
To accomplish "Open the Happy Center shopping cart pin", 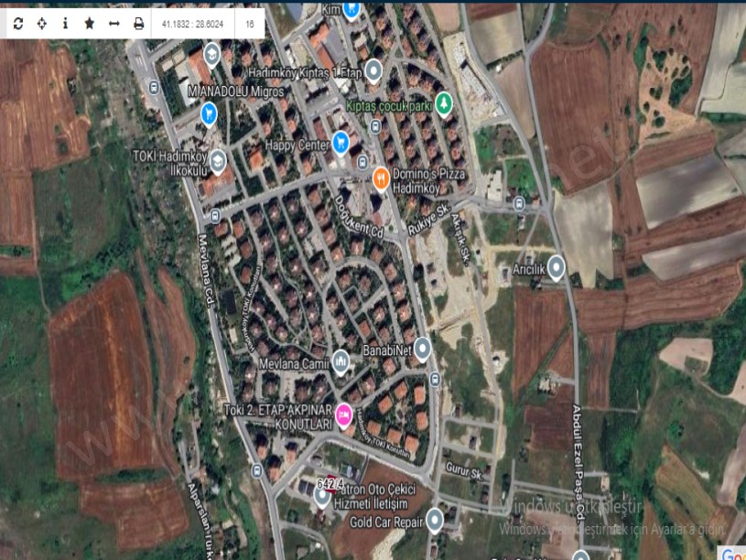I will tap(341, 141).
